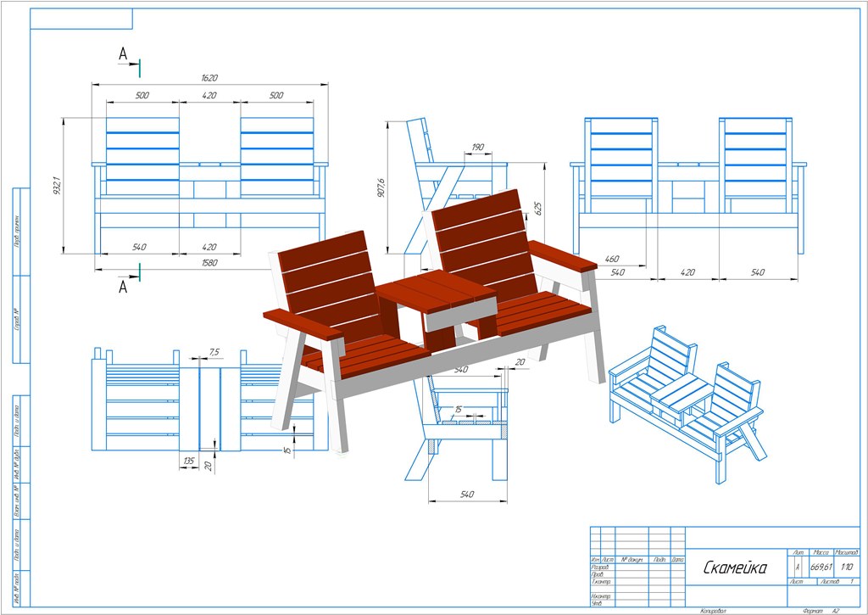
Task: Select the 7,5 gap dimension
Action: (214, 352)
